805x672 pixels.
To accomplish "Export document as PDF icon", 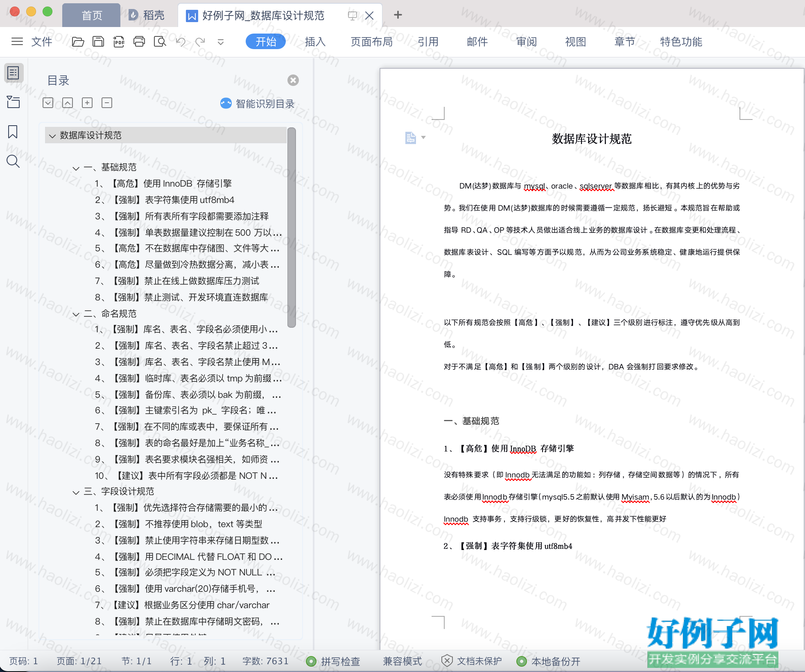I will click(x=119, y=42).
